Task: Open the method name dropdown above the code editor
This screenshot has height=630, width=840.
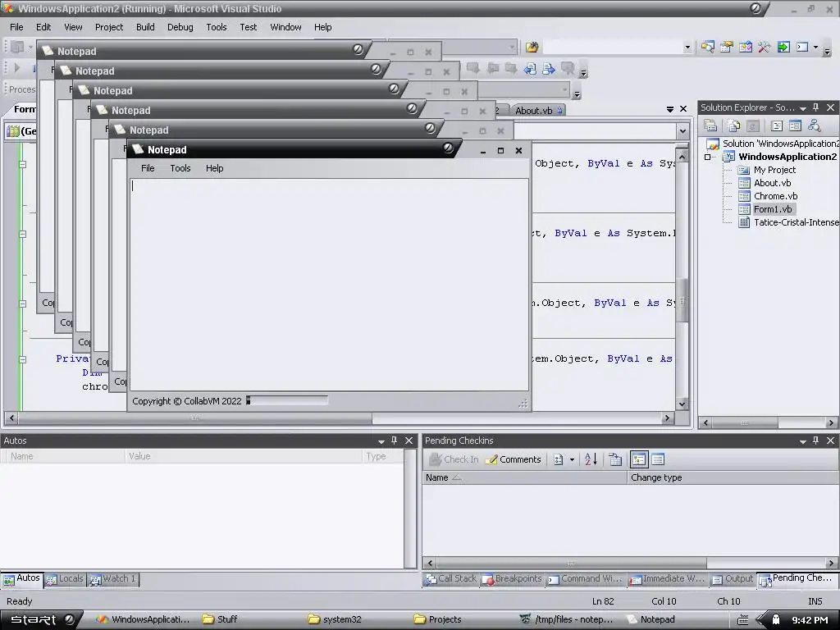Action: pos(682,130)
